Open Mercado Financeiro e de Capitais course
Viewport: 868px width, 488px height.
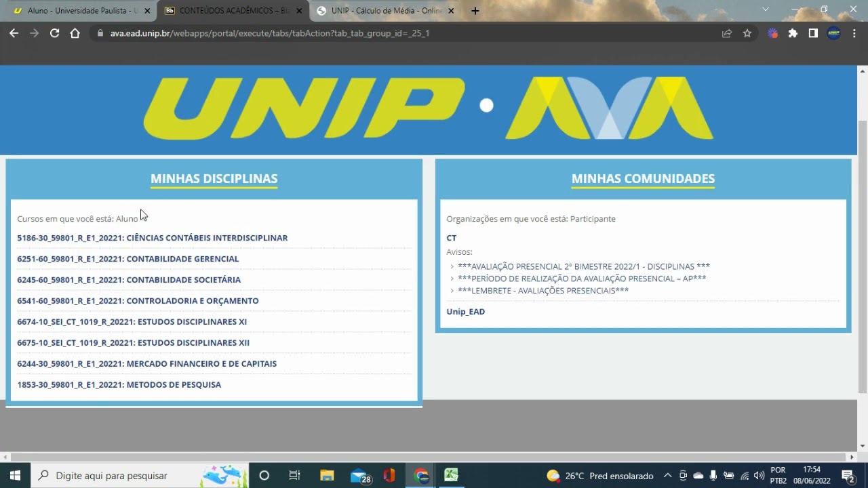pos(146,364)
